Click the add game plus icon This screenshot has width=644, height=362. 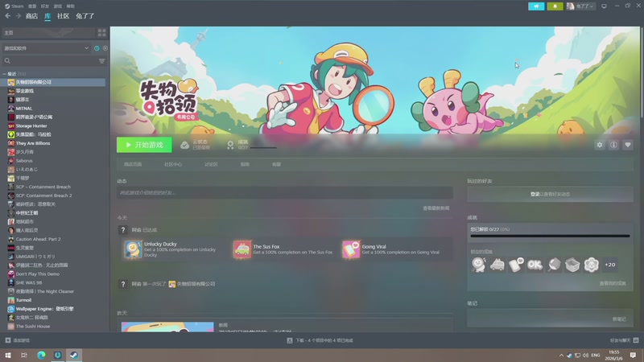click(x=8, y=340)
